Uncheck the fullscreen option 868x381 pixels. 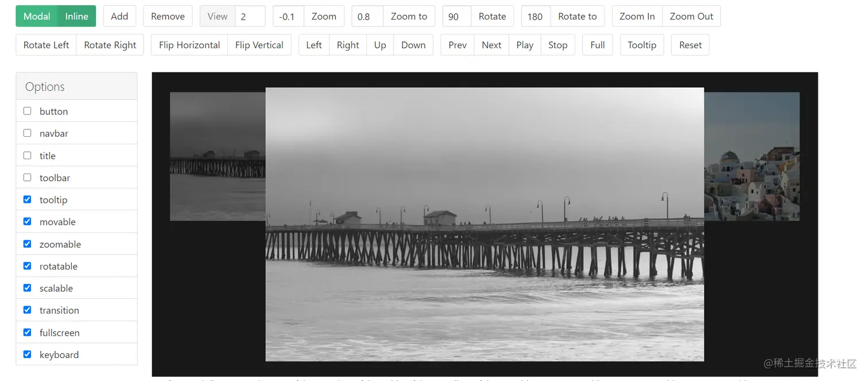click(x=27, y=332)
